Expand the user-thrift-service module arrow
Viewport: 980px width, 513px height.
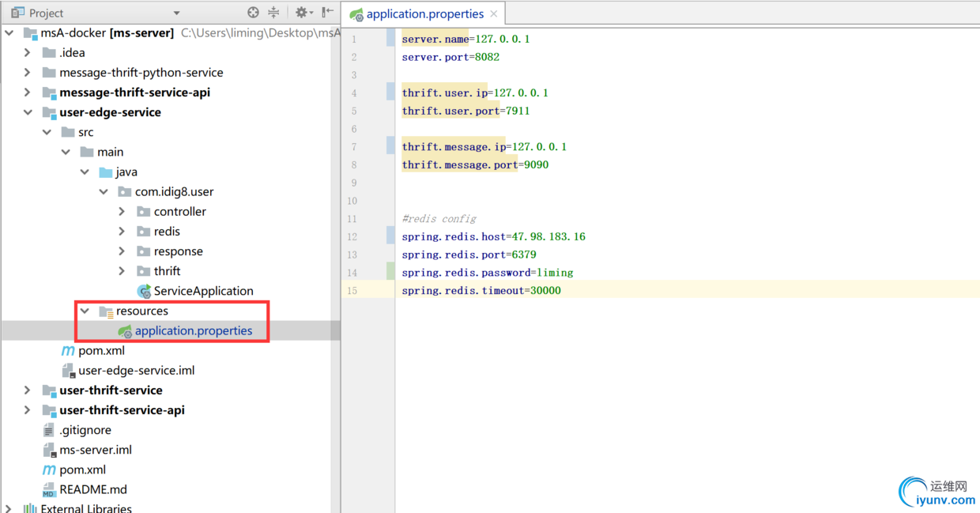(x=28, y=390)
